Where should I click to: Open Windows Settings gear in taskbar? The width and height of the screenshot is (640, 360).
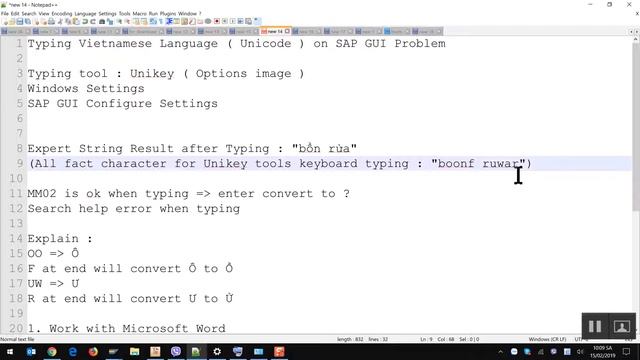[217, 351]
